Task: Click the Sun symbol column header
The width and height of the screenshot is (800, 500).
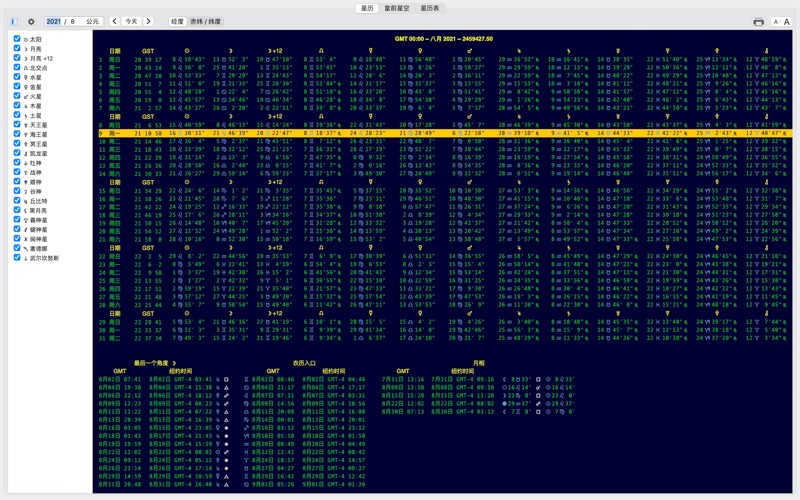Action: [187, 50]
